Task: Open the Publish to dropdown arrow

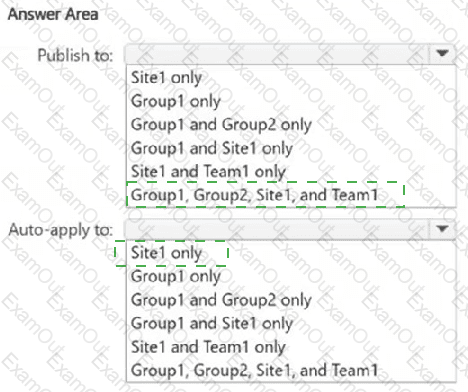Action: click(442, 54)
